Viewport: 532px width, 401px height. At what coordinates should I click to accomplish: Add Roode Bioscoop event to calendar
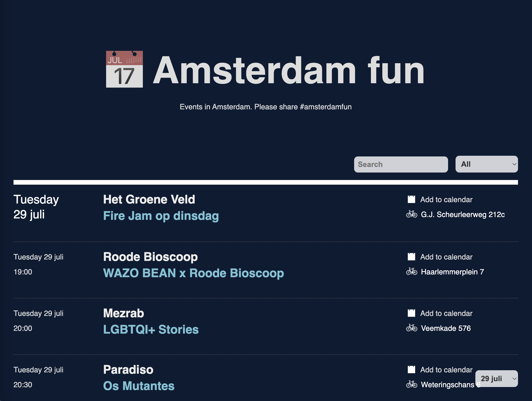(x=446, y=257)
